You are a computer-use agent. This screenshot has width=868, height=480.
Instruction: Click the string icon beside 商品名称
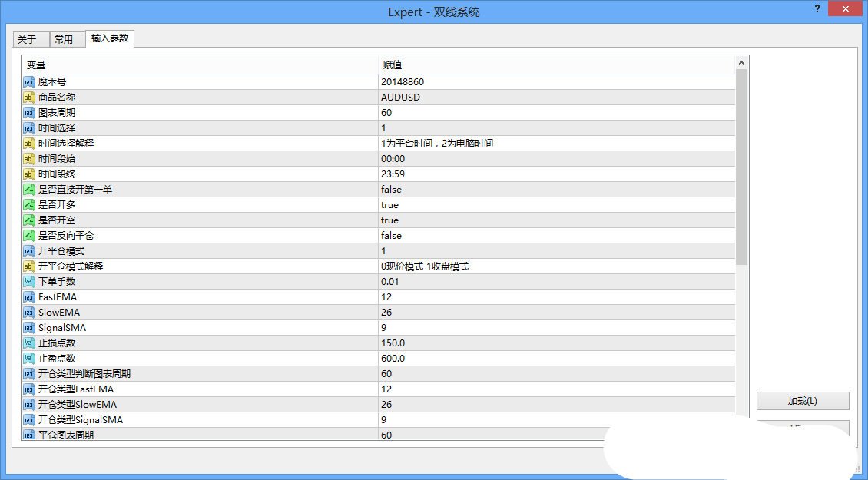point(29,98)
